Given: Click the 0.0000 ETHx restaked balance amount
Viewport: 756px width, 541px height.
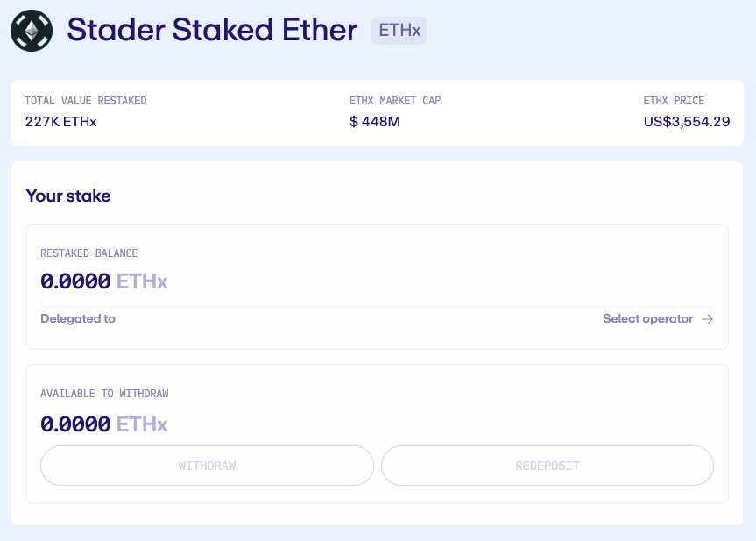Looking at the screenshot, I should pos(104,281).
